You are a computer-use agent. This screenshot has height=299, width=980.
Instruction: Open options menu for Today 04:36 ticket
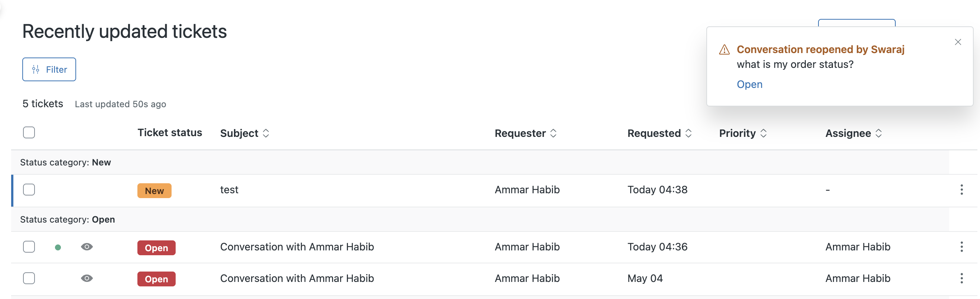click(961, 247)
